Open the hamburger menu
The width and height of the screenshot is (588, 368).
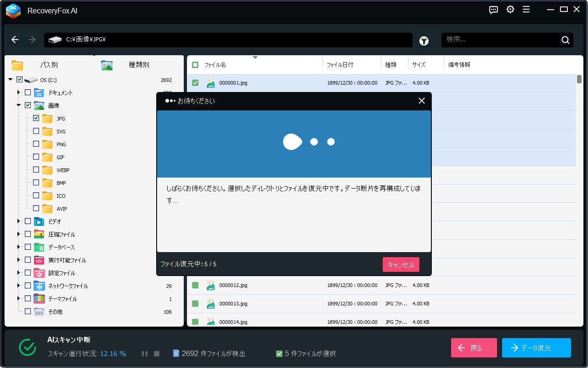pos(526,9)
